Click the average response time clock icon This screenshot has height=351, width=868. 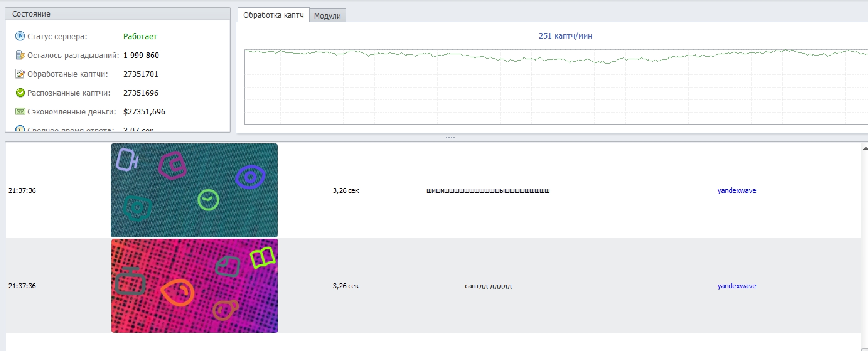pyautogui.click(x=20, y=129)
